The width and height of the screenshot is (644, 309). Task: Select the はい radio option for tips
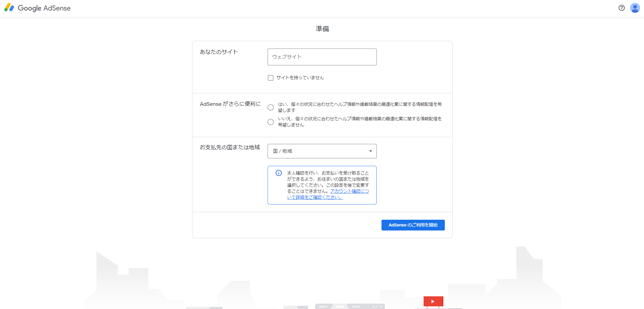point(271,107)
